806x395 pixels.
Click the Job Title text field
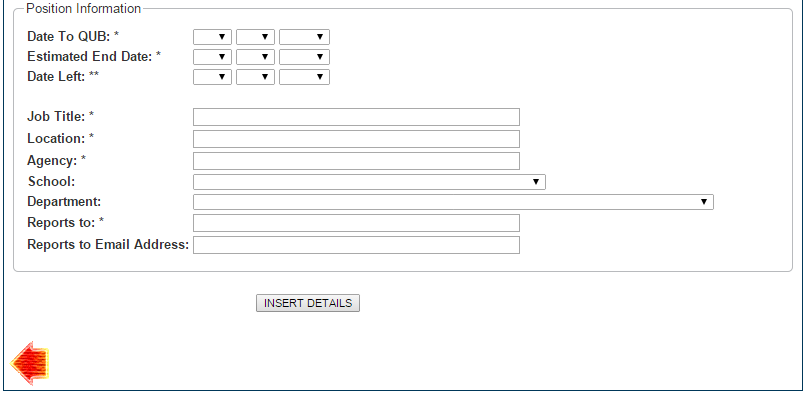[356, 117]
